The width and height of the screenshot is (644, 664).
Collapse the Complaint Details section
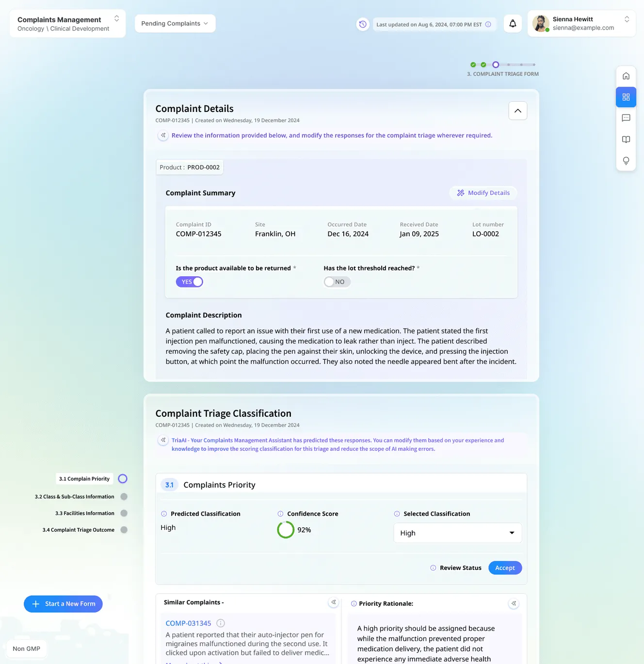tap(518, 111)
